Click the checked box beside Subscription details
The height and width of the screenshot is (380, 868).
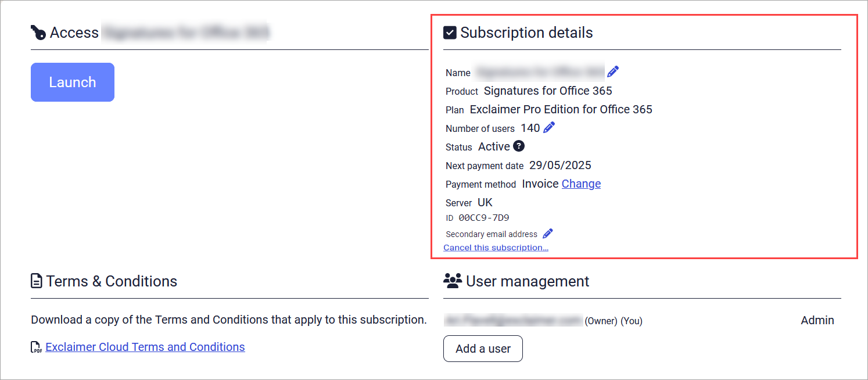[x=449, y=33]
